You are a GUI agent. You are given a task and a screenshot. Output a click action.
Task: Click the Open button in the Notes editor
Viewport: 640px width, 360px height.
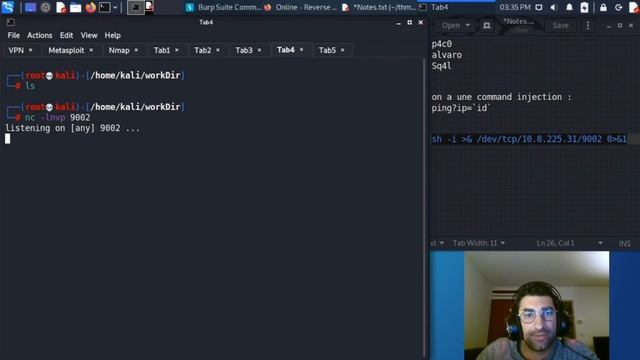point(451,25)
